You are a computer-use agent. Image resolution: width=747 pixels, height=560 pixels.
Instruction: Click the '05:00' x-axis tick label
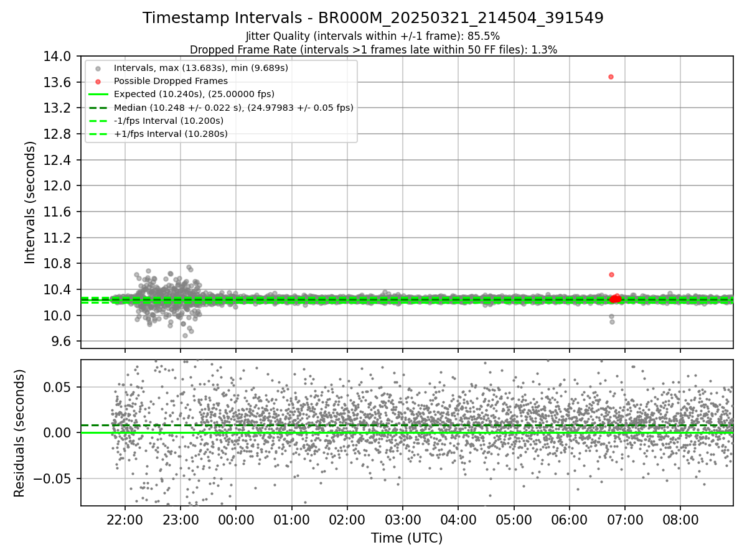514,520
